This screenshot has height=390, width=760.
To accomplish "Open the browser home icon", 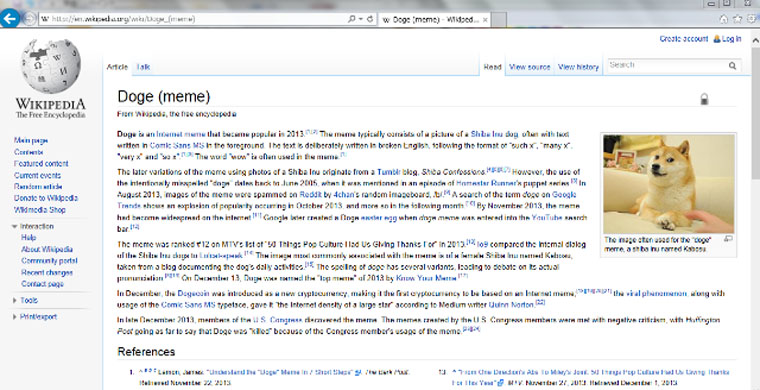I will (724, 19).
